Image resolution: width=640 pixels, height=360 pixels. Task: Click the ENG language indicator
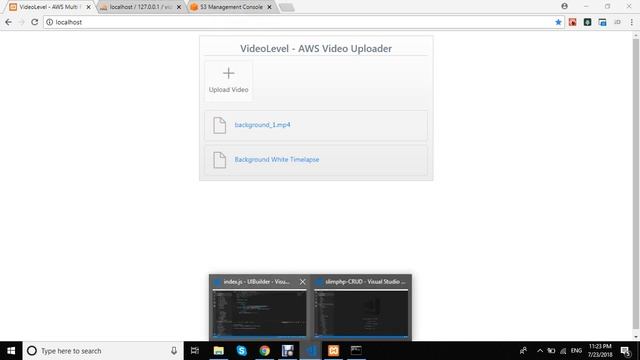[x=576, y=351]
